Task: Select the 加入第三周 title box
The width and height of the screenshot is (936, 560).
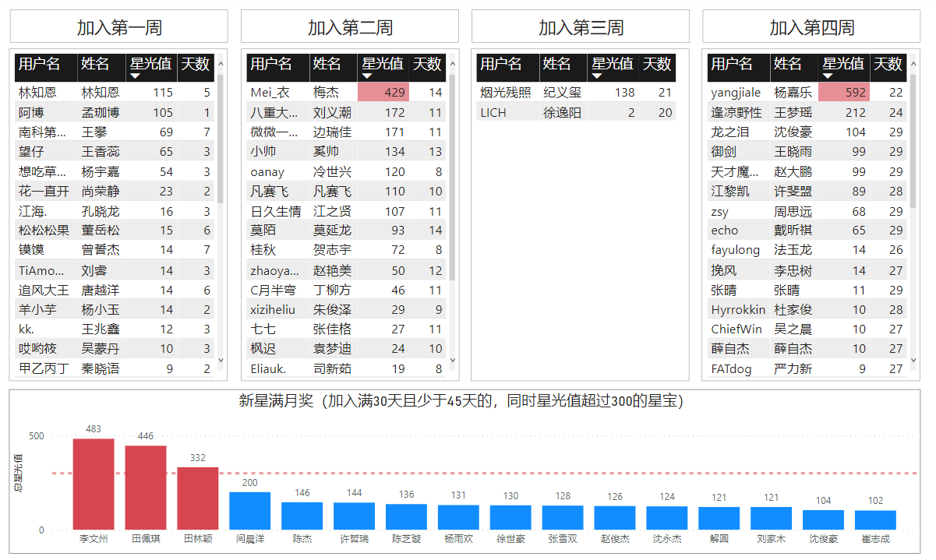Action: pyautogui.click(x=581, y=26)
